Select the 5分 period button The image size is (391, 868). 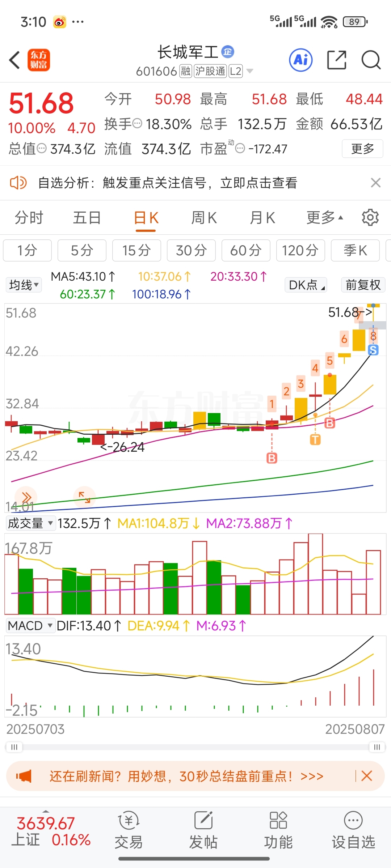tap(82, 250)
